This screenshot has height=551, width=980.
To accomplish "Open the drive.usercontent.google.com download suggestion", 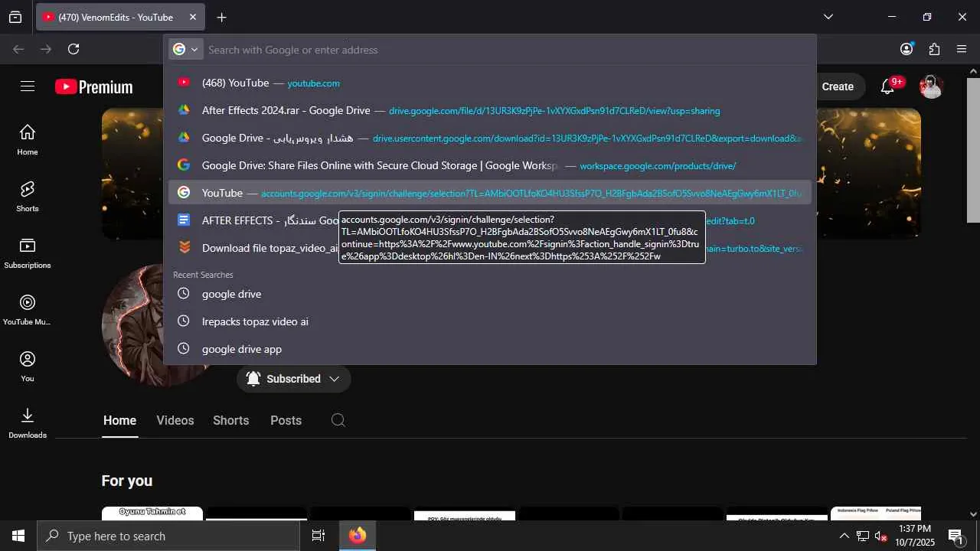I will pos(490,138).
